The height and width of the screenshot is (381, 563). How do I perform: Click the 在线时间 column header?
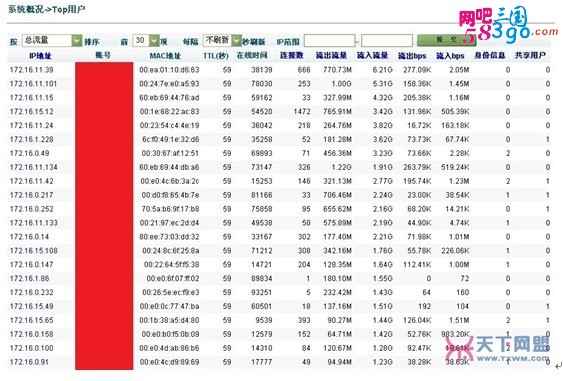pos(252,56)
